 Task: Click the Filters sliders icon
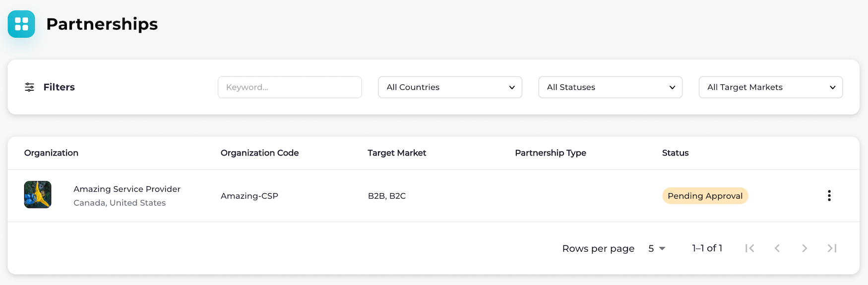coord(30,87)
